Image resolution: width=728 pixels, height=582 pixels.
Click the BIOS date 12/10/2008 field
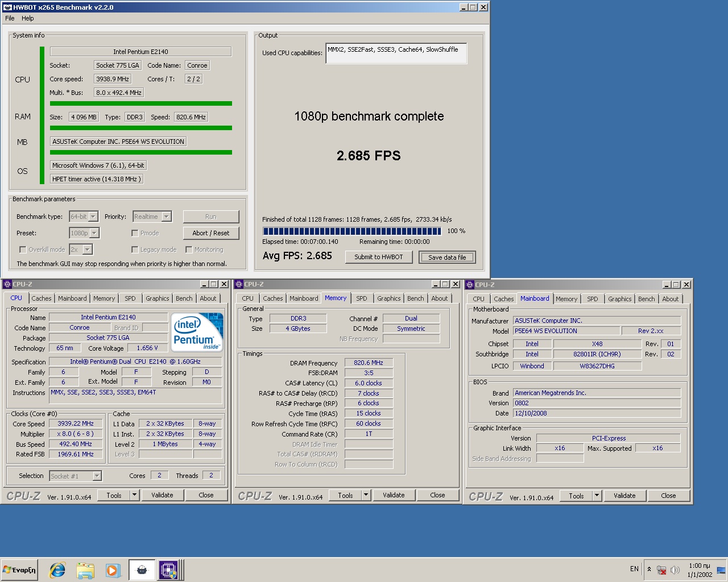[597, 413]
